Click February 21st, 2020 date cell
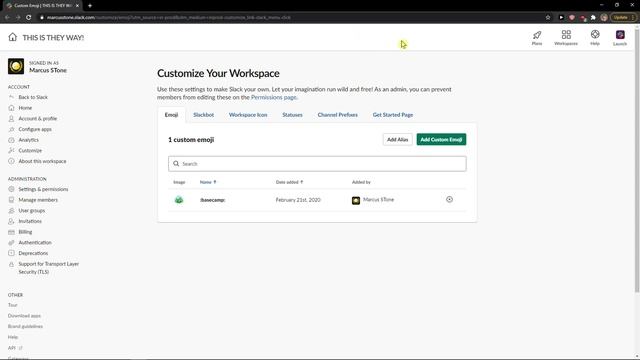The width and height of the screenshot is (640, 360). [x=298, y=200]
